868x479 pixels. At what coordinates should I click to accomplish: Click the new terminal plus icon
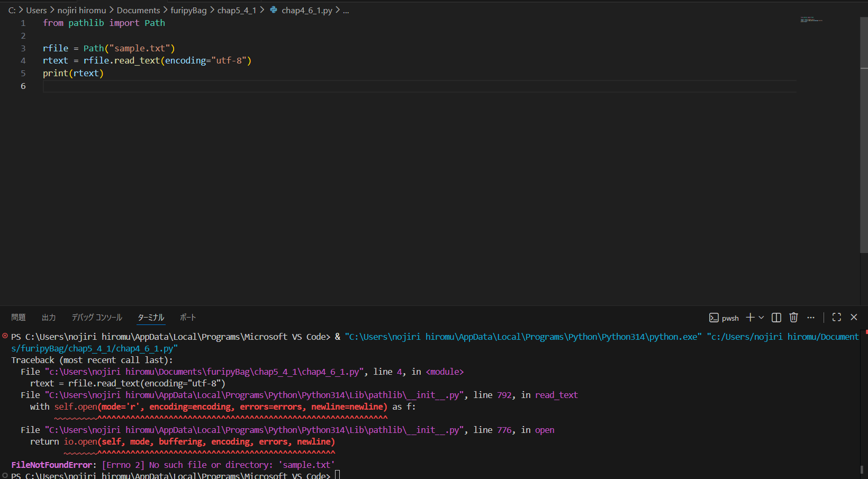coord(749,318)
